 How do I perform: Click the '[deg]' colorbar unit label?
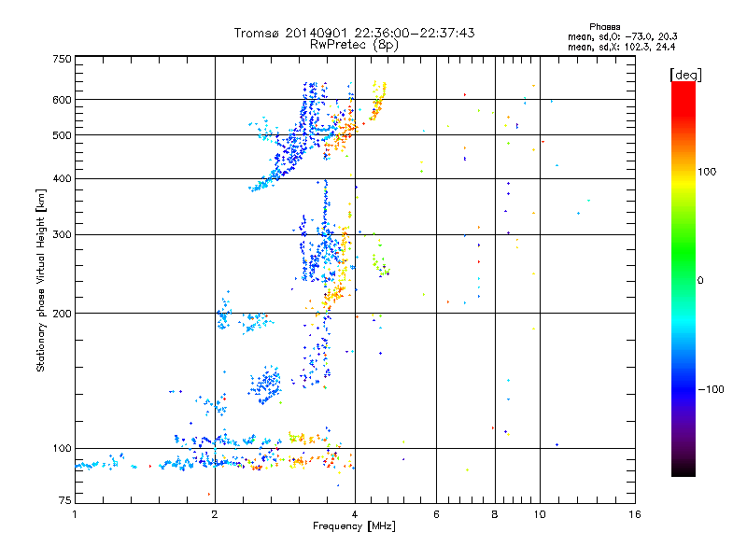[x=685, y=75]
